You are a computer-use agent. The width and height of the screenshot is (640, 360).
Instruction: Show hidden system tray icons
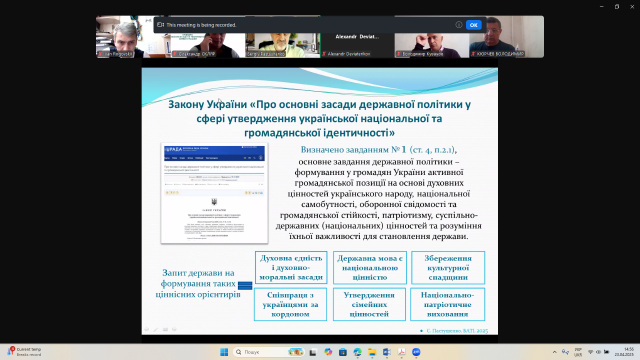(x=554, y=352)
